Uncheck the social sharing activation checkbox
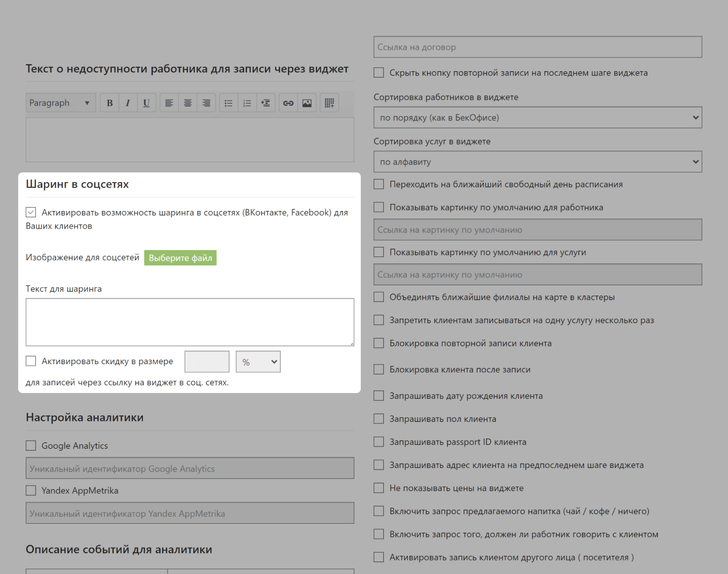 31,213
